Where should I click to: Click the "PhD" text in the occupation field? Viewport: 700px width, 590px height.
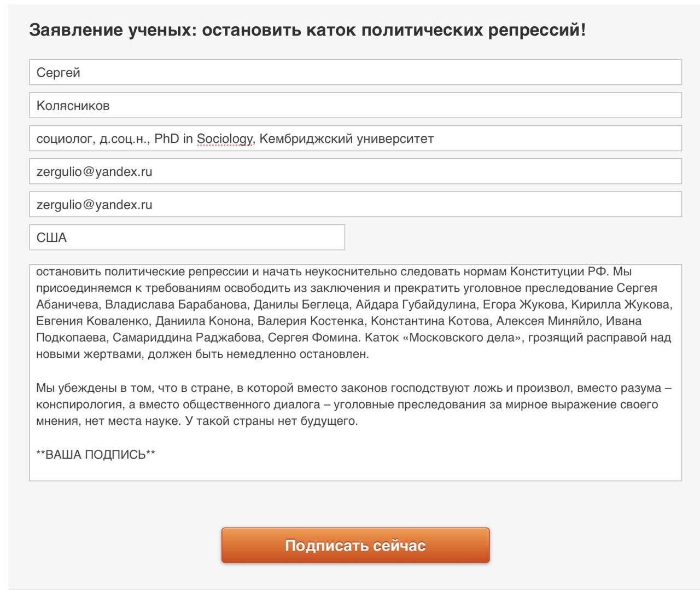pyautogui.click(x=167, y=139)
